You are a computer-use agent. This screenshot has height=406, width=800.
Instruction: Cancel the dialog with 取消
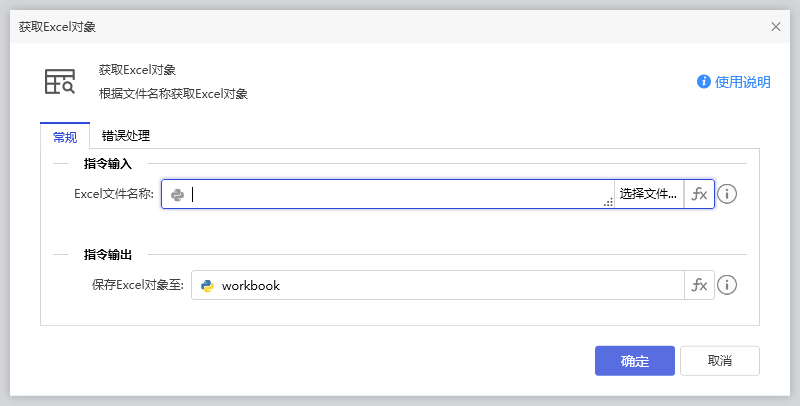coord(719,361)
